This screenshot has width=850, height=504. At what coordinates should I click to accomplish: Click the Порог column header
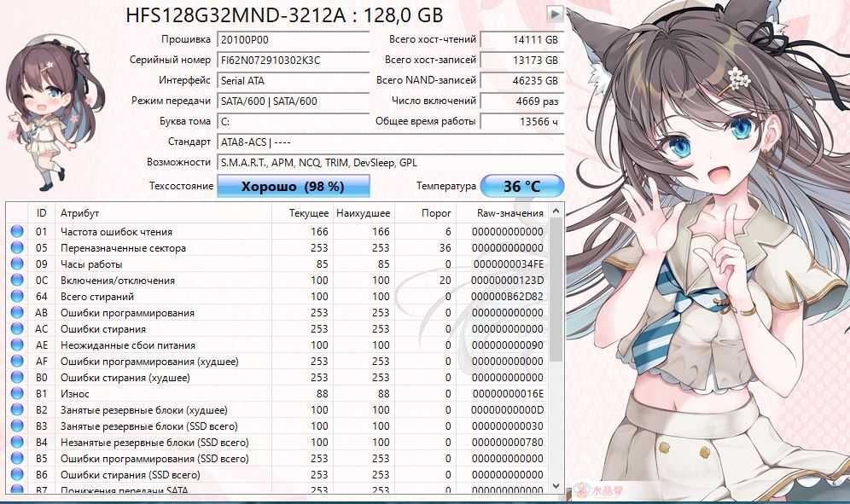click(426, 213)
